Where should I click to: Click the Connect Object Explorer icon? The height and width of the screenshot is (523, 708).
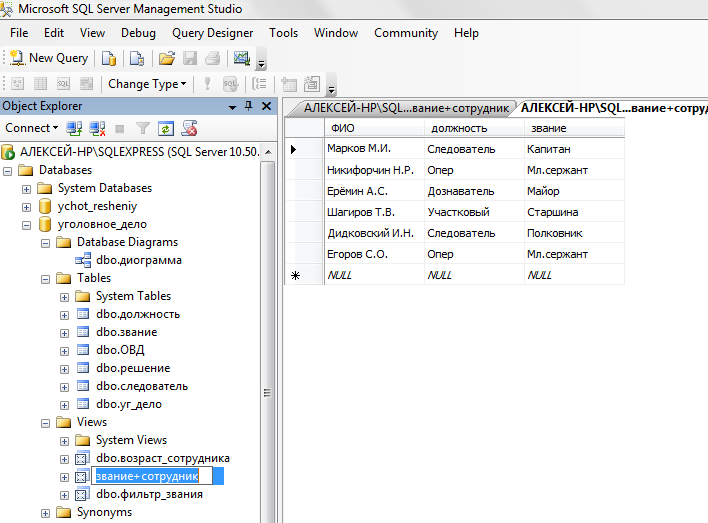(x=74, y=129)
